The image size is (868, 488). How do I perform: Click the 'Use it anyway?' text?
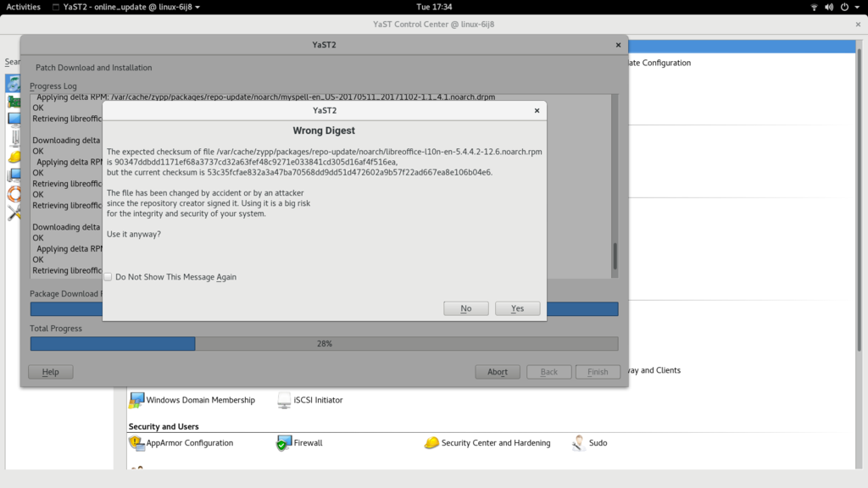[x=133, y=234]
